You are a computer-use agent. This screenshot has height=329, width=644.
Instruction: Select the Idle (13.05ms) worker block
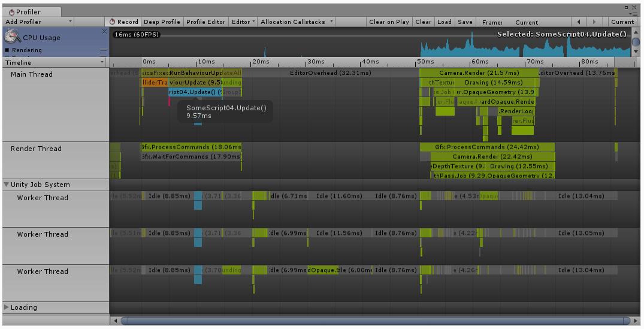pyautogui.click(x=581, y=233)
